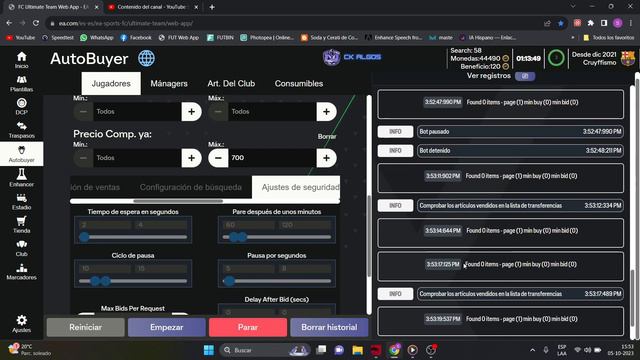The image size is (640, 360).
Task: Click the Pare después de unos minutos slider
Action: pos(277,237)
